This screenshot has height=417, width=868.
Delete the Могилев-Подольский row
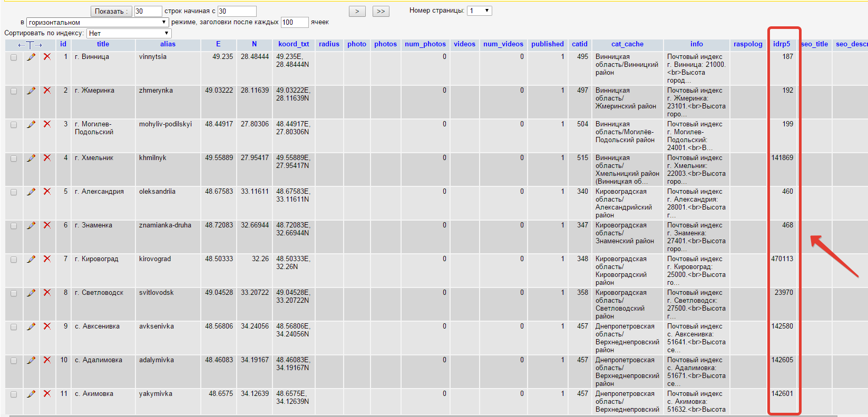[x=47, y=124]
